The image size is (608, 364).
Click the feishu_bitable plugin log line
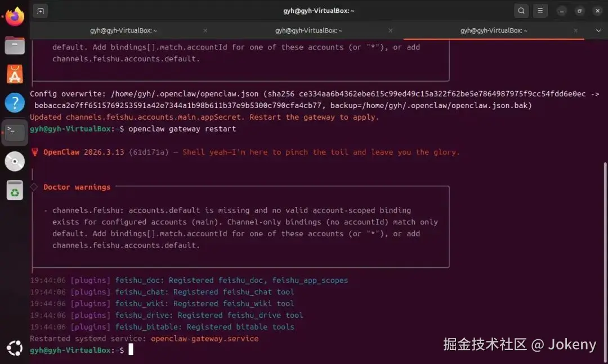(x=162, y=326)
